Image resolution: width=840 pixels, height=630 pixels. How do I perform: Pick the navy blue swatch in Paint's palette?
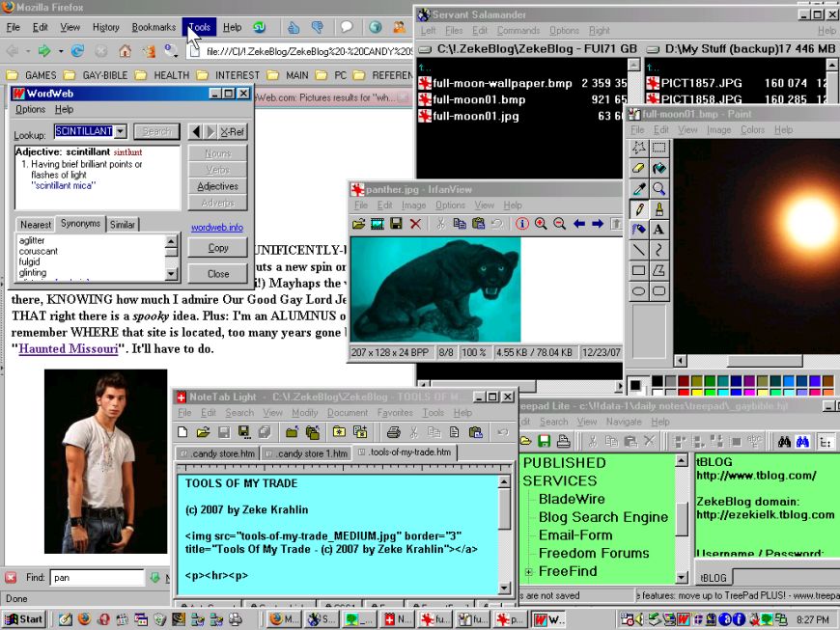pos(736,380)
